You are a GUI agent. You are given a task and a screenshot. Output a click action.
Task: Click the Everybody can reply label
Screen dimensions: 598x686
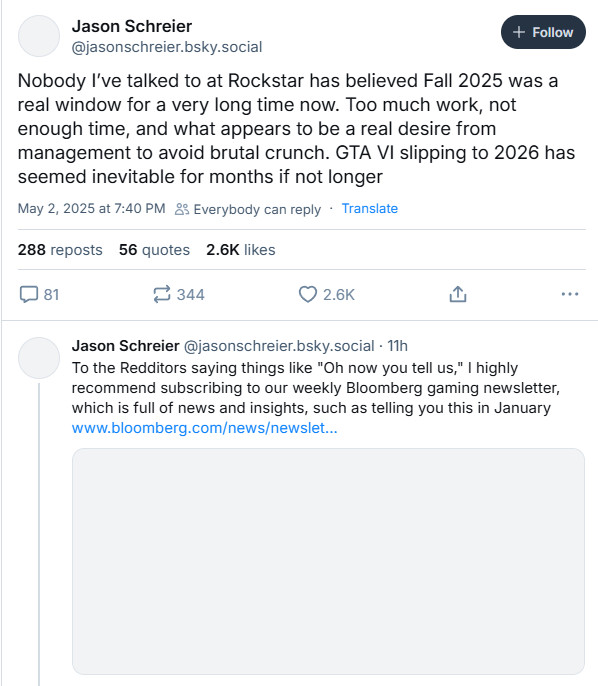pos(257,209)
